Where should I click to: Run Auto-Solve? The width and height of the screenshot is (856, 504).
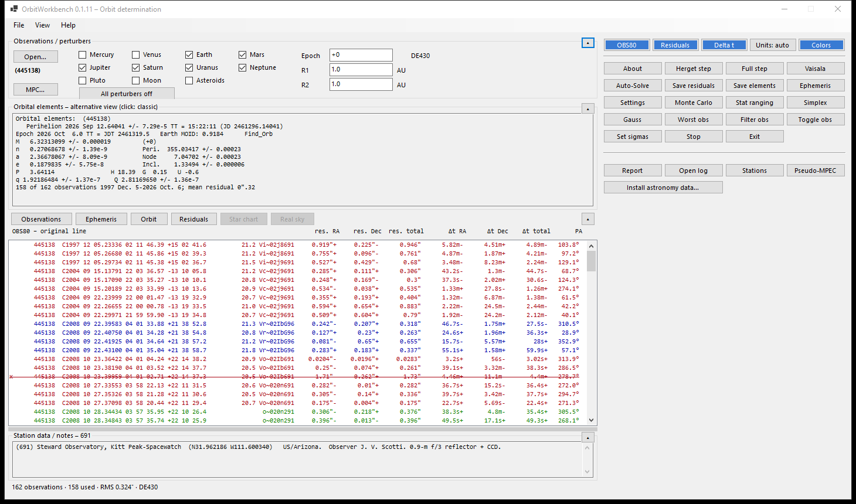click(633, 86)
